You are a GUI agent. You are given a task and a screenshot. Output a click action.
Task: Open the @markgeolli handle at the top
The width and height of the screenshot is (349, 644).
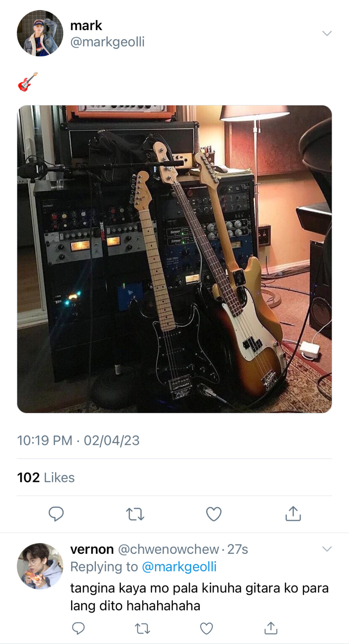(107, 42)
